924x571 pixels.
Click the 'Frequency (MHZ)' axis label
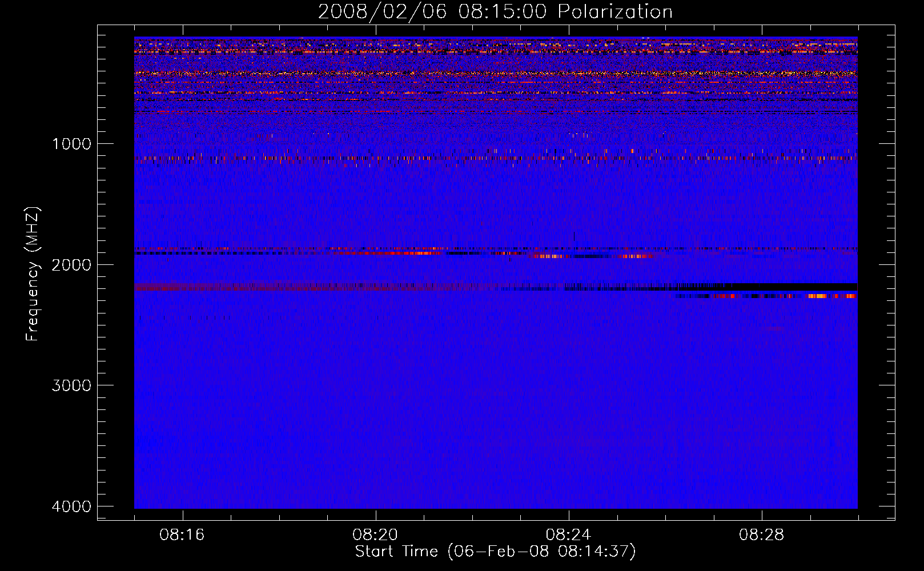pos(33,274)
